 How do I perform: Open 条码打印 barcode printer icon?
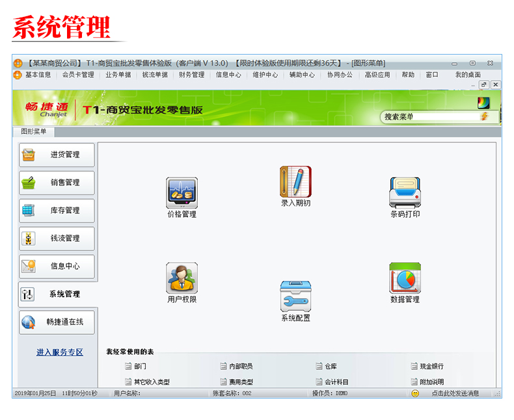(x=405, y=193)
